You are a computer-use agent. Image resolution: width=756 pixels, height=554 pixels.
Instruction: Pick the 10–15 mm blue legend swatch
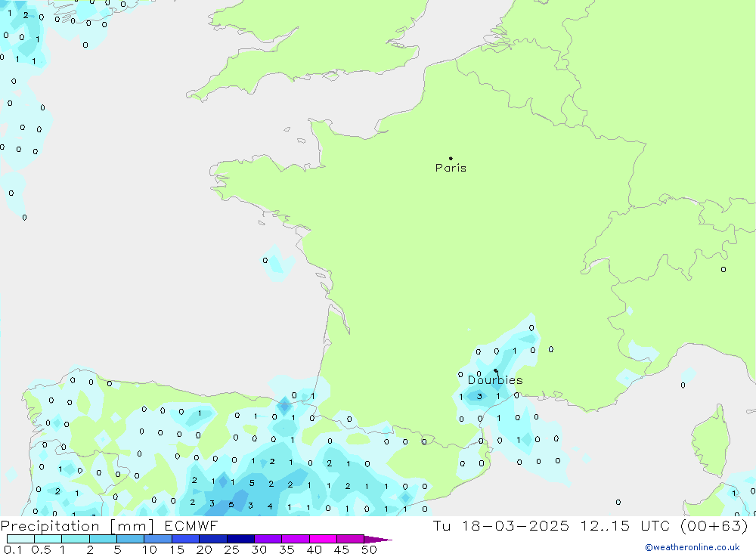[158, 539]
